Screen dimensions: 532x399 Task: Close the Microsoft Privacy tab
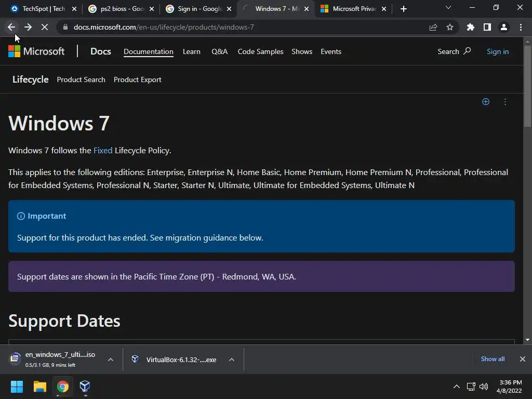click(x=384, y=9)
